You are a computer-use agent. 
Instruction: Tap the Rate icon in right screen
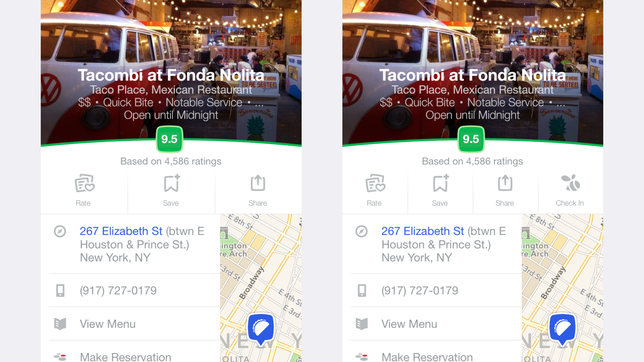(x=375, y=183)
